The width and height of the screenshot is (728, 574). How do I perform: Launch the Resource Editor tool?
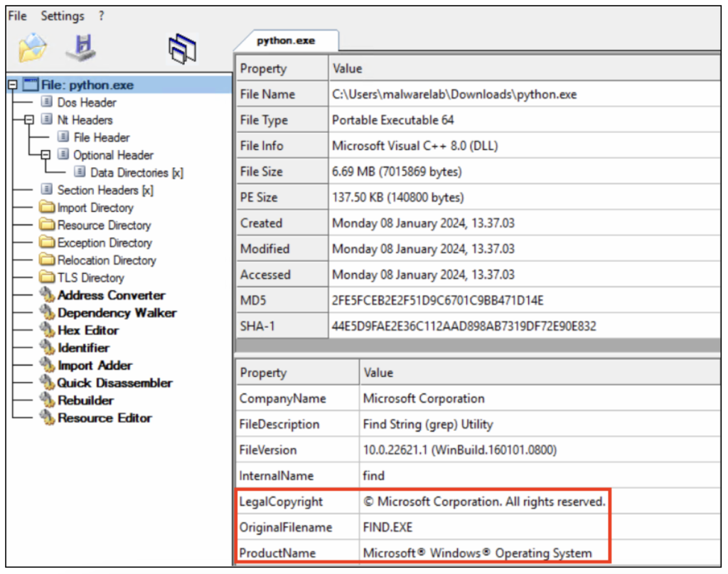point(104,418)
